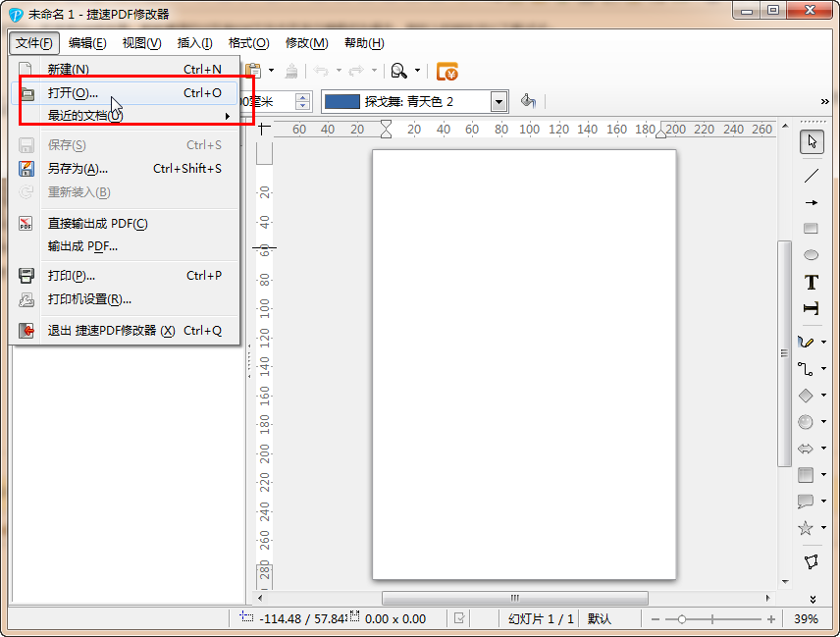Choose 新建(N) from the File menu

pyautogui.click(x=125, y=69)
